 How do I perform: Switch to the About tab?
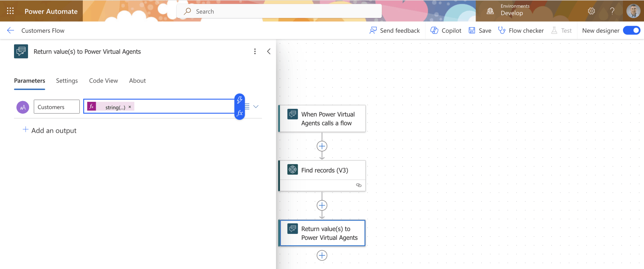click(x=137, y=81)
